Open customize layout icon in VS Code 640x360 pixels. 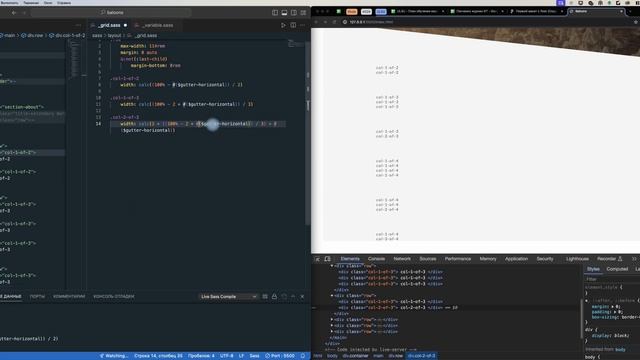[303, 13]
